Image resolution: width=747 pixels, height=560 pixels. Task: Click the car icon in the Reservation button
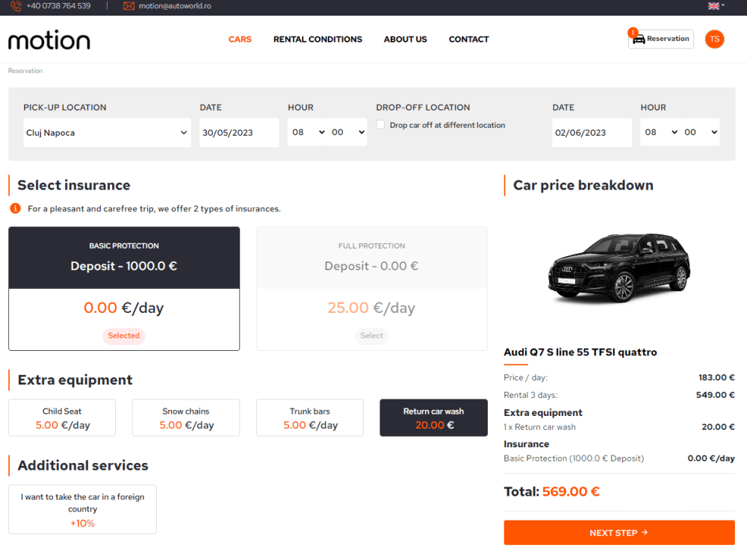(639, 40)
